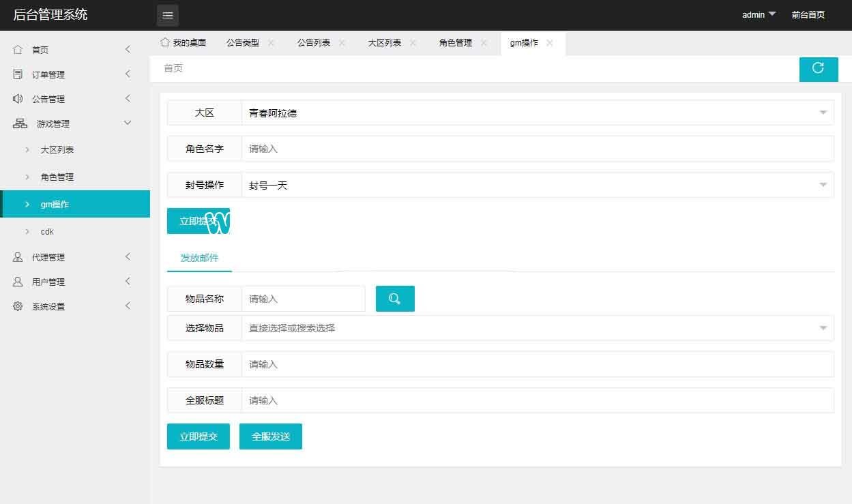Switch to the 角色管理 tab
Image resolution: width=852 pixels, height=504 pixels.
click(x=455, y=43)
